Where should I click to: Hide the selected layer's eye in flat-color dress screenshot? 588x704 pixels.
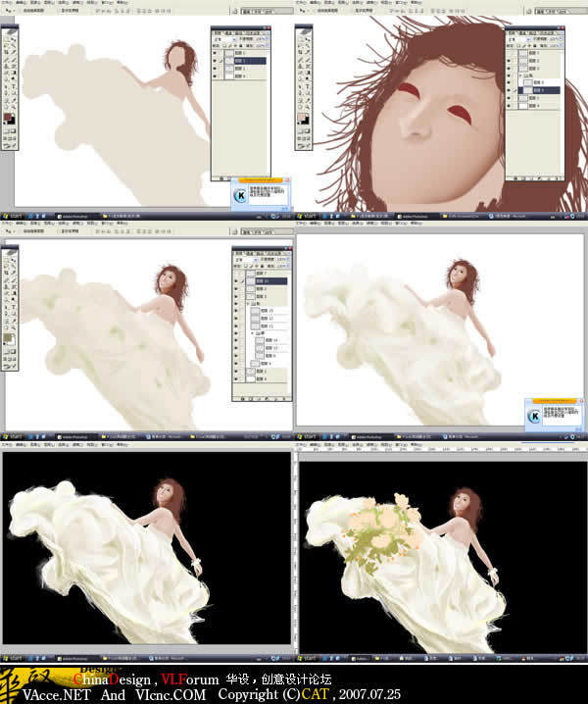click(x=215, y=61)
